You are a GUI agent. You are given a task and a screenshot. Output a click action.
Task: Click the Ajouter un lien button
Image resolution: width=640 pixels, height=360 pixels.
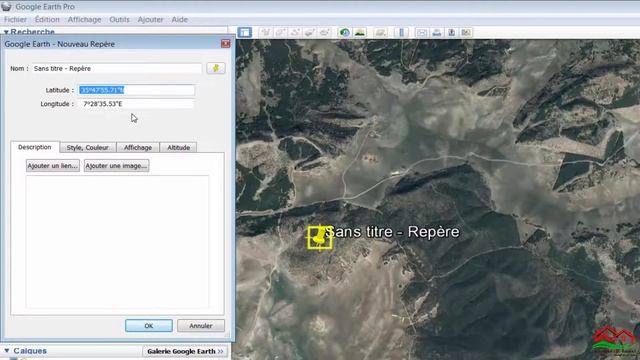pos(53,166)
